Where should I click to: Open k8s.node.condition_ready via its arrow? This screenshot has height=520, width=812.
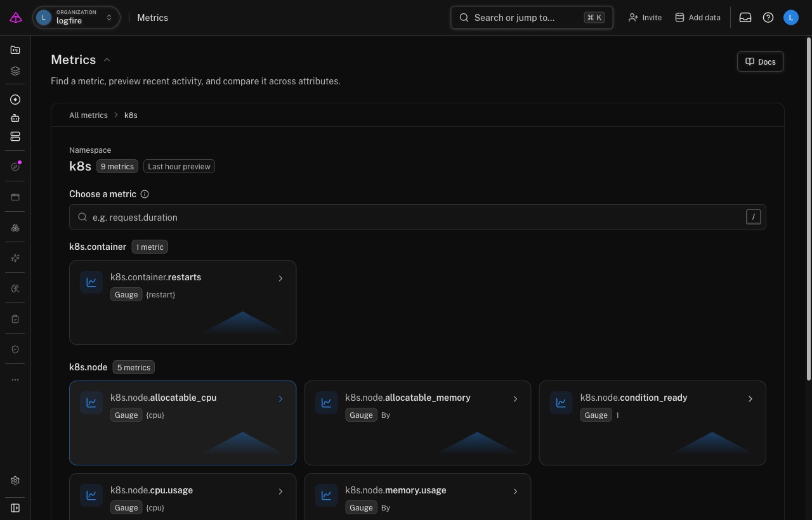750,399
